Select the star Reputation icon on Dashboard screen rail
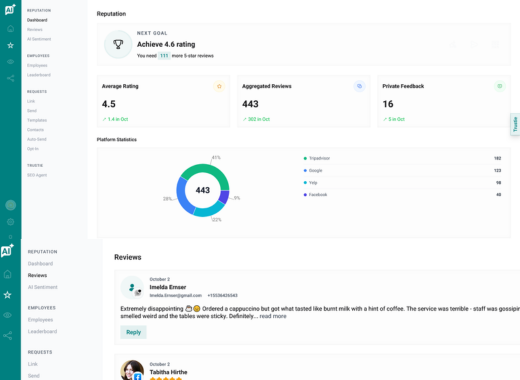 [x=10, y=45]
